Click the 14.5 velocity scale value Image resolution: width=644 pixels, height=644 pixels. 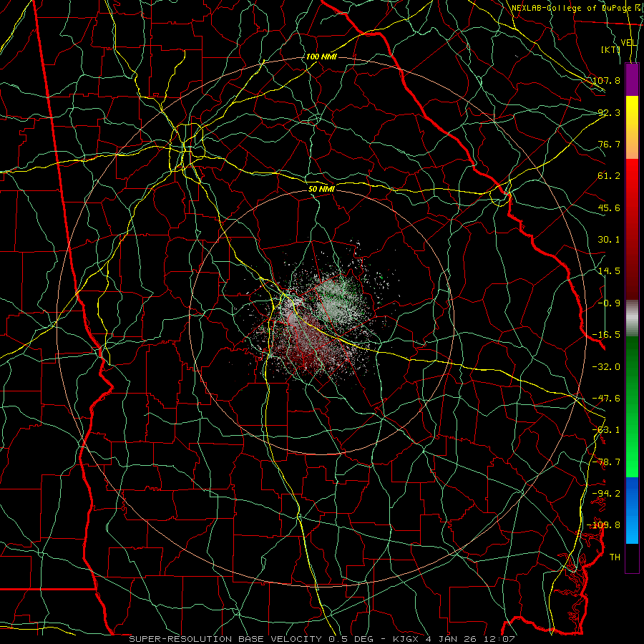[609, 271]
